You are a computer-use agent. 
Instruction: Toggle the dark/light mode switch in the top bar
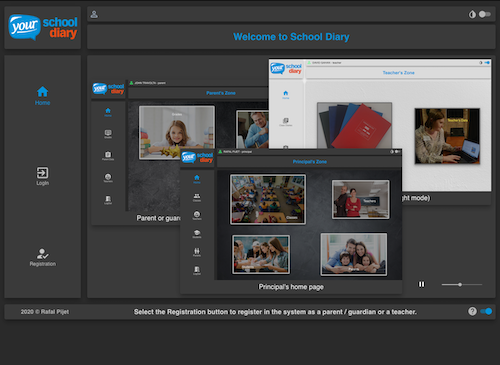click(x=485, y=14)
